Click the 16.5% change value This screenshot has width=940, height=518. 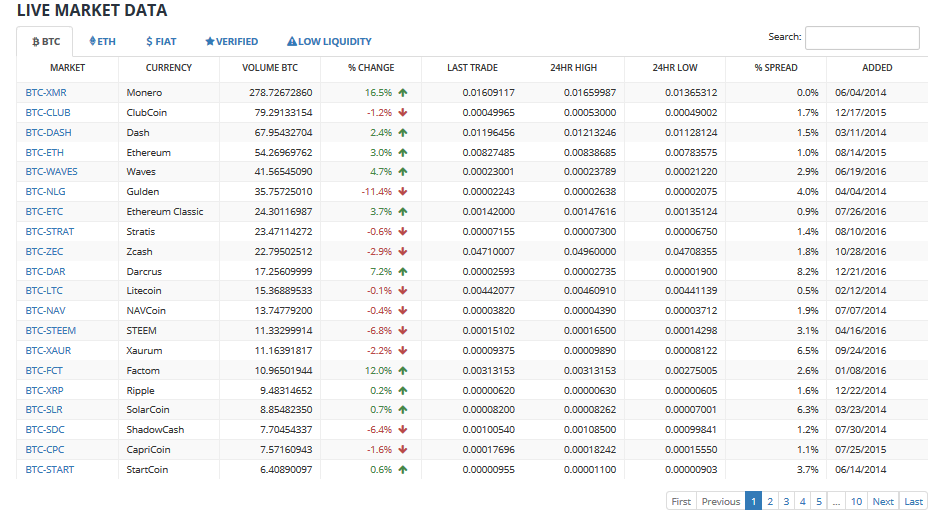pos(378,92)
